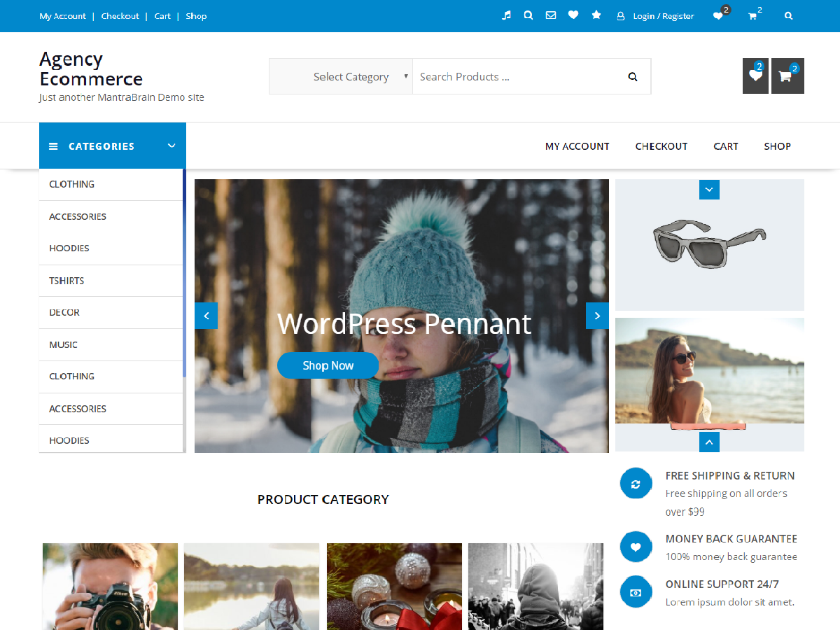Advance the banner with the right arrow

click(x=597, y=316)
